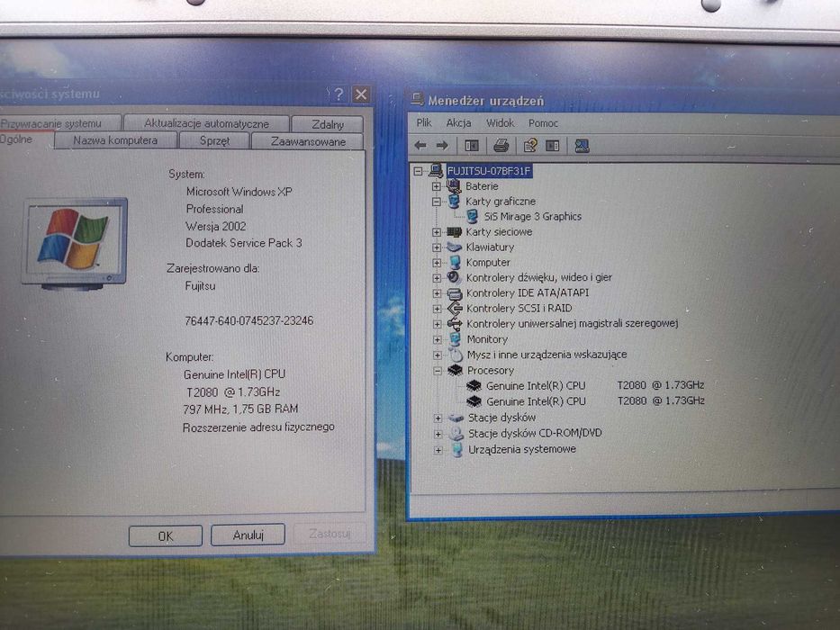Screen dimensions: 840x630
Task: Click the sound controller icon for Kontrolery dźwięku
Action: (x=454, y=277)
